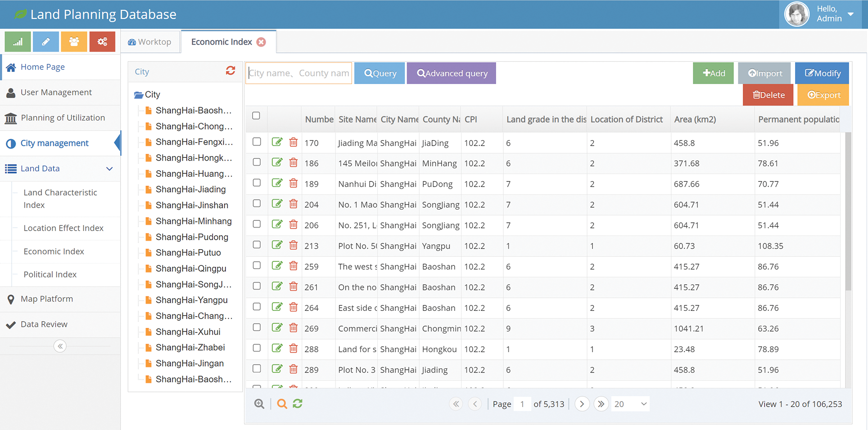Click the Export button
The height and width of the screenshot is (430, 868).
click(823, 95)
